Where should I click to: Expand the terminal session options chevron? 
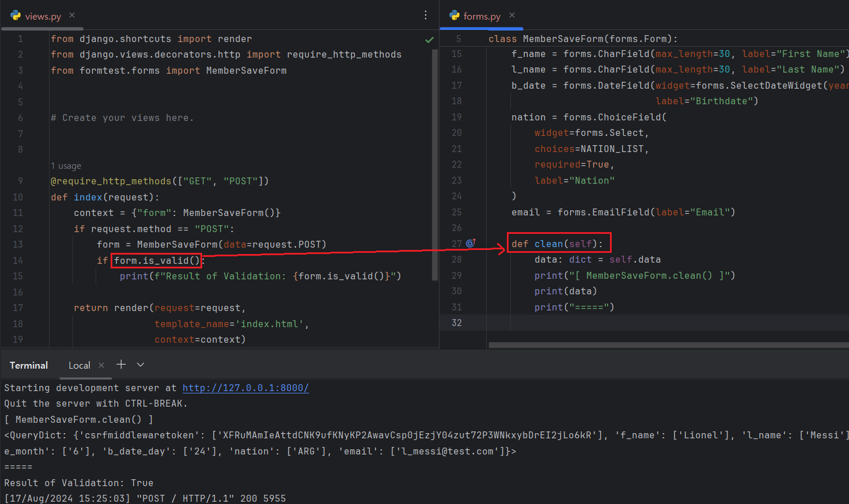[x=141, y=365]
